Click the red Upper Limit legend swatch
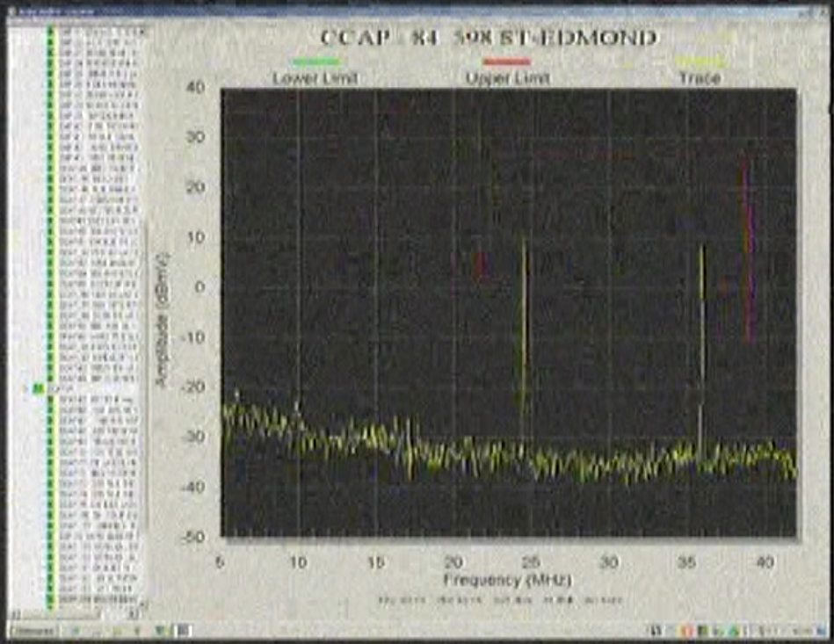Screen dimensions: 834x644 click(507, 62)
